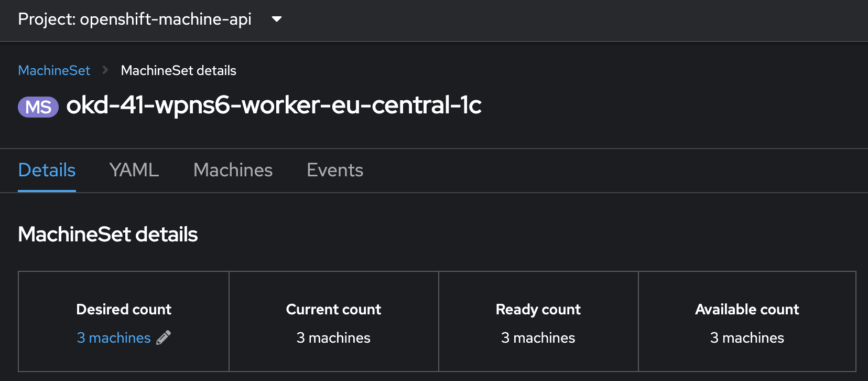
Task: Click the breadcrumb chevron separator arrow
Action: click(x=105, y=70)
